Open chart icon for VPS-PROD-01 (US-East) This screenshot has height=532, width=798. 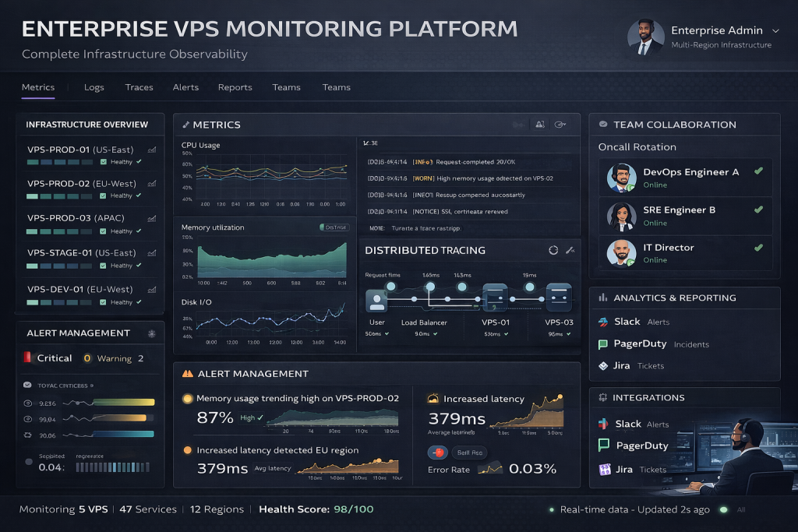click(152, 150)
